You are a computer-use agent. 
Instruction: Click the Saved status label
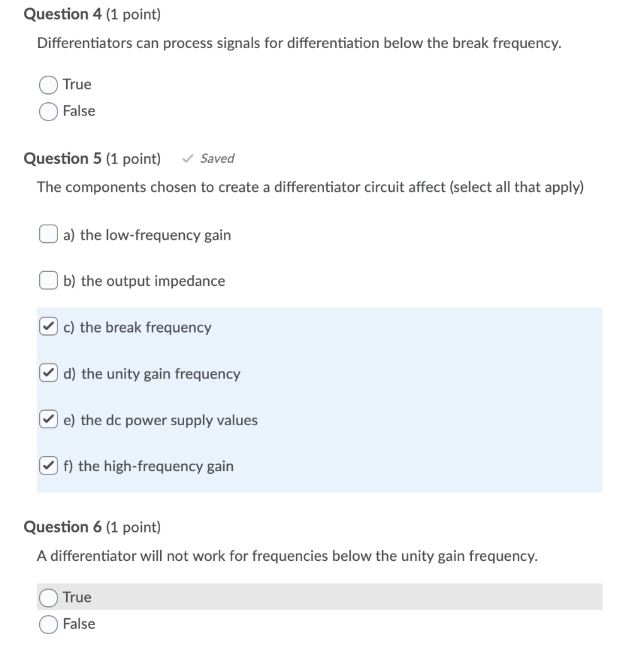click(x=217, y=158)
